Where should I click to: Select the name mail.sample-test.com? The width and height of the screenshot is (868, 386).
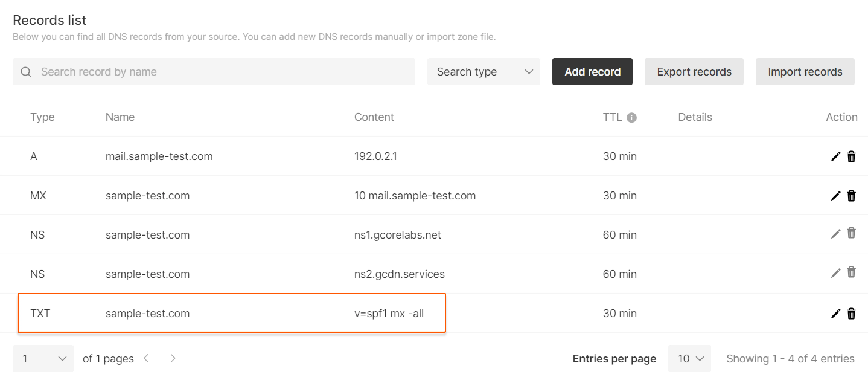pos(159,156)
